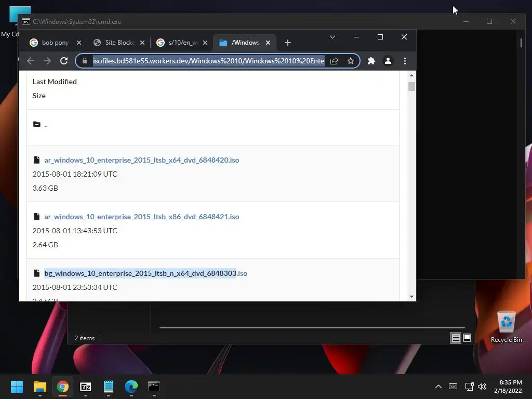The width and height of the screenshot is (532, 399).
Task: Click the File Explorer horizontal scrollbar
Action: tap(312, 328)
